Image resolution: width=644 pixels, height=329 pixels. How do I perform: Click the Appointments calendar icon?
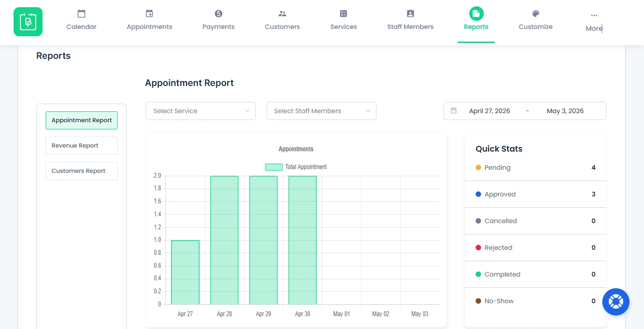point(149,14)
